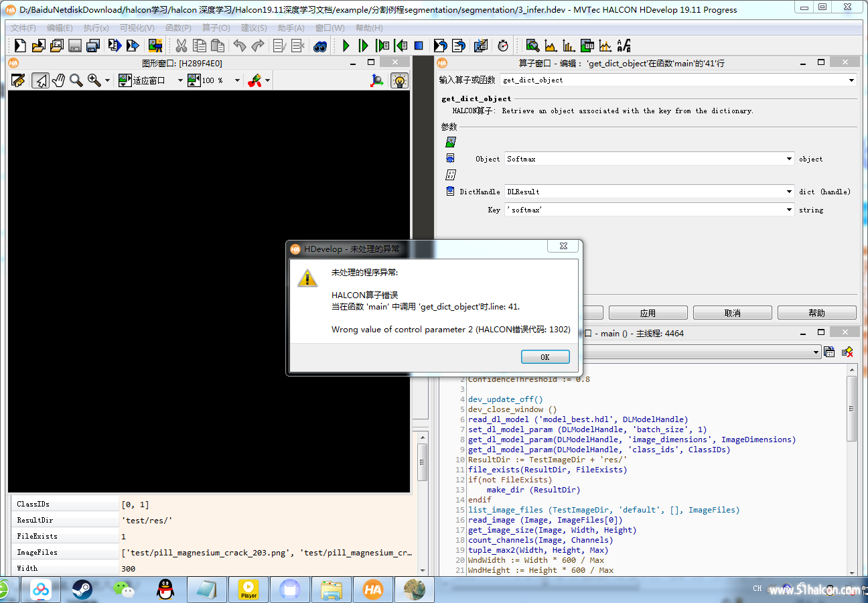Image resolution: width=868 pixels, height=603 pixels.
Task: Undo the last edit
Action: (x=239, y=46)
